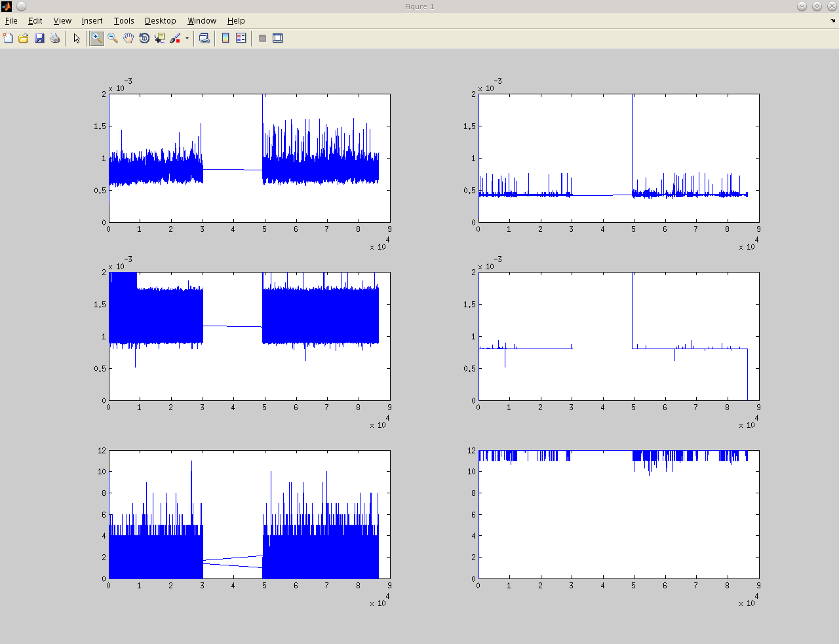The image size is (839, 644).
Task: Open the Desktop menu
Action: tap(160, 21)
